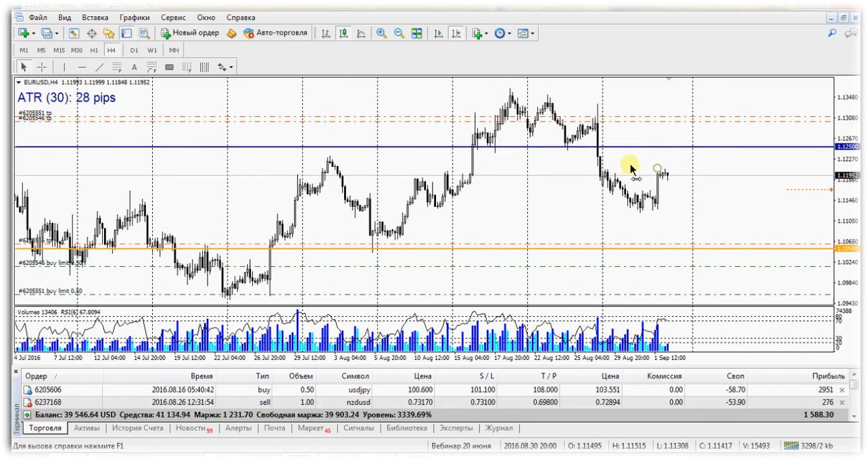Tile chart windows icon
The width and height of the screenshot is (868, 460).
[x=416, y=33]
